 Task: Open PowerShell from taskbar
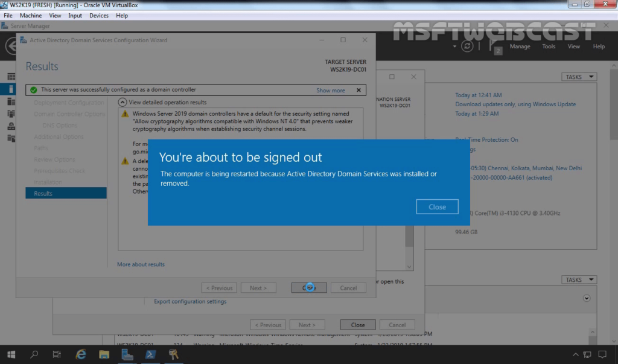click(x=150, y=354)
